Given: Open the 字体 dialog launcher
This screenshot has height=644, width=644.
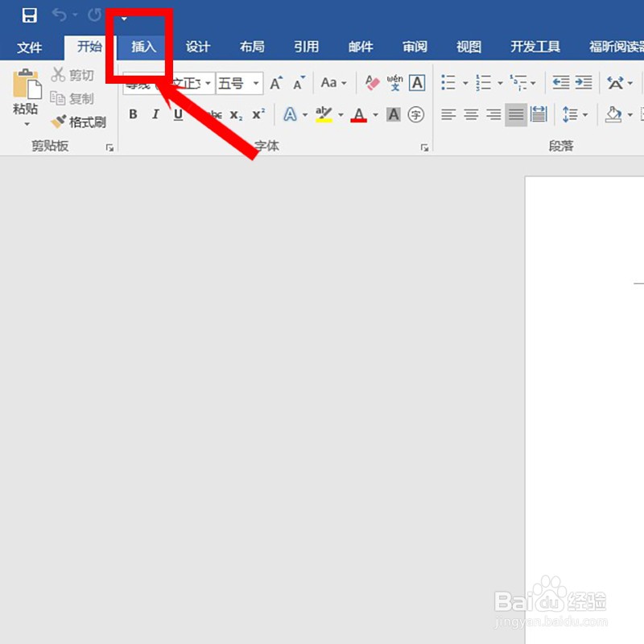Looking at the screenshot, I should click(x=424, y=147).
